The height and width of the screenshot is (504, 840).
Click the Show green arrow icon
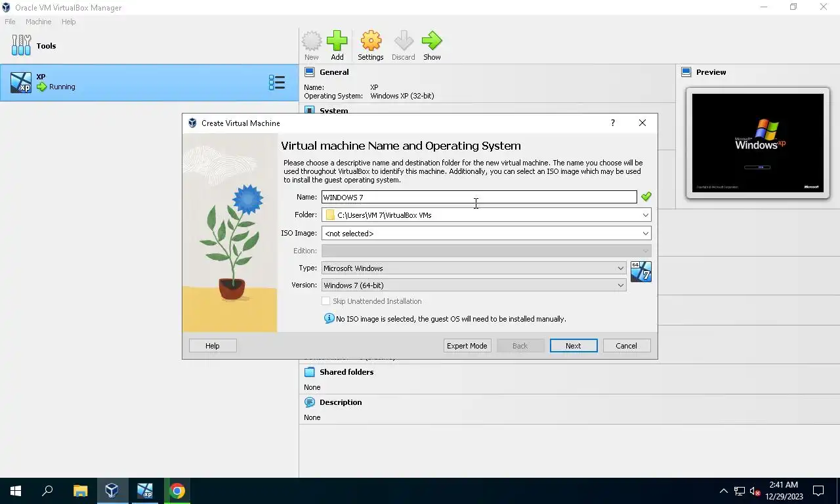(432, 41)
